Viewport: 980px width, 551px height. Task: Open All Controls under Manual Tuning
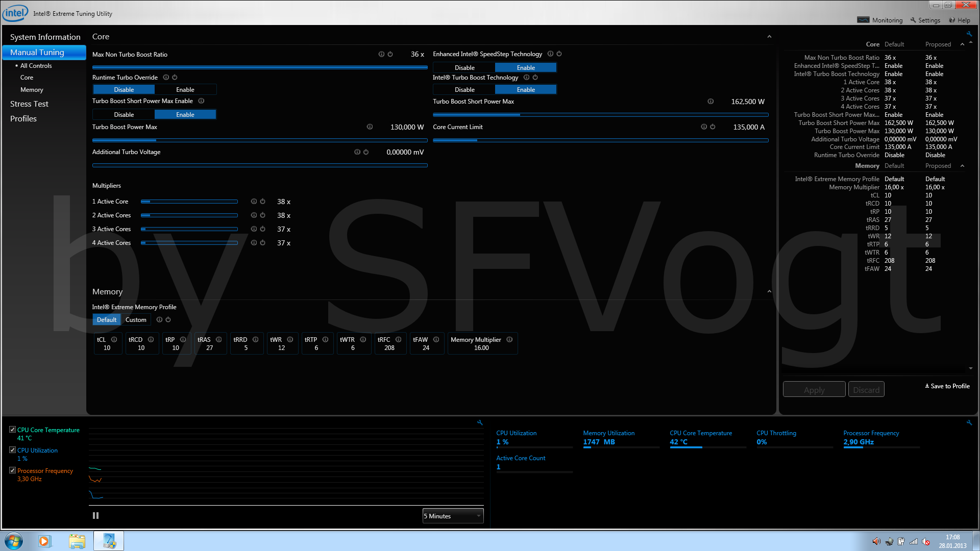point(36,66)
